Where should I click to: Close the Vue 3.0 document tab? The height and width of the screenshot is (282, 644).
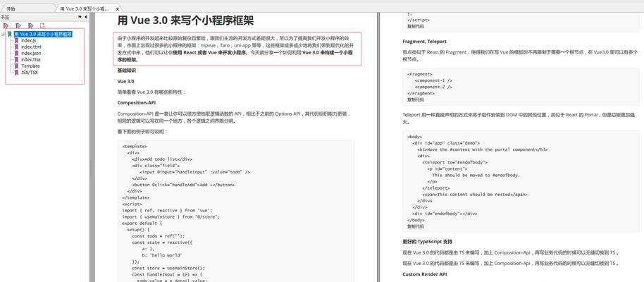coord(118,8)
